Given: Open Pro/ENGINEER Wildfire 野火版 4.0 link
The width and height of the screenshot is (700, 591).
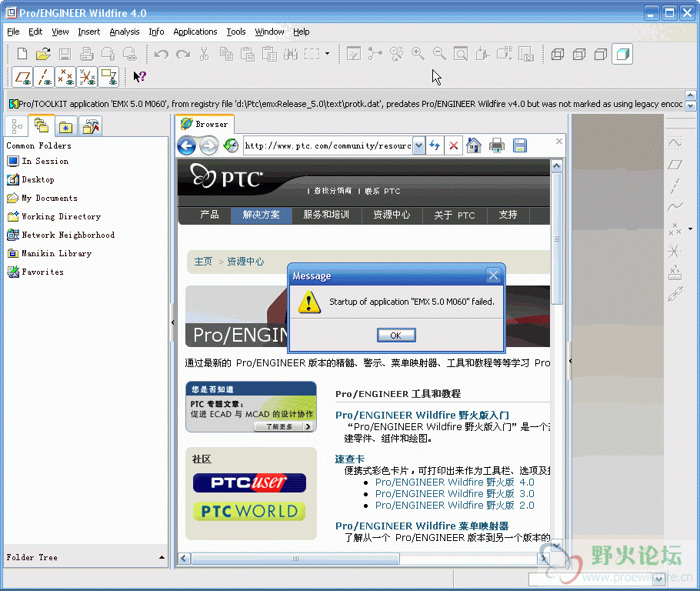Looking at the screenshot, I should coord(455,482).
